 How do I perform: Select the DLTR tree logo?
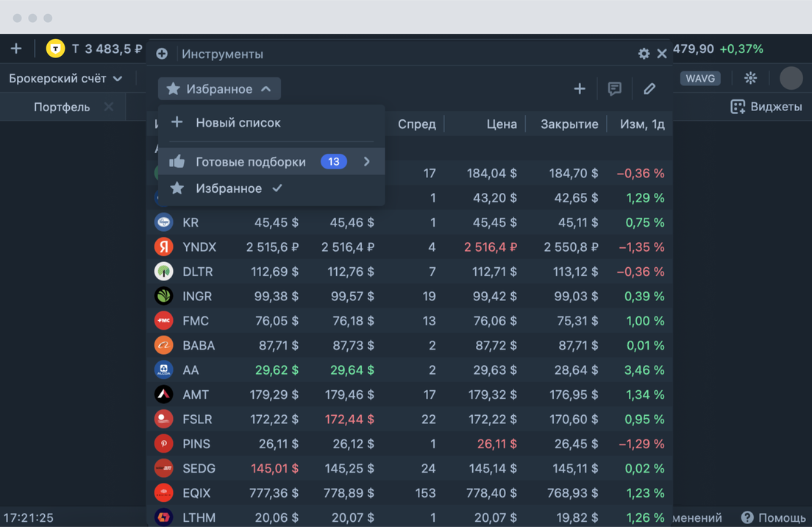pos(163,272)
